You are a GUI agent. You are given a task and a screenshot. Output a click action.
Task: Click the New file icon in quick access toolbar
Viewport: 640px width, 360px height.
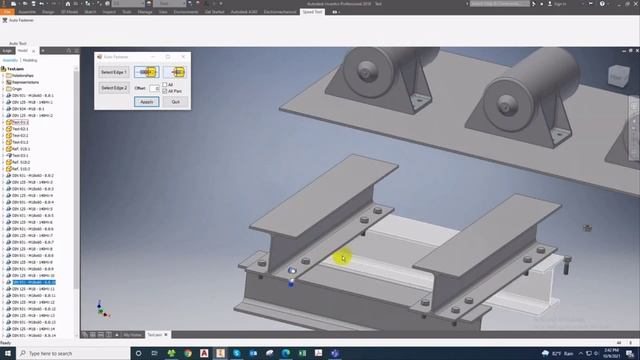[14, 4]
